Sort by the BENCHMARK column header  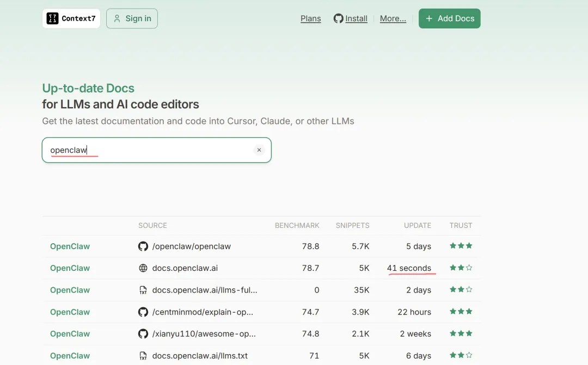[297, 226]
